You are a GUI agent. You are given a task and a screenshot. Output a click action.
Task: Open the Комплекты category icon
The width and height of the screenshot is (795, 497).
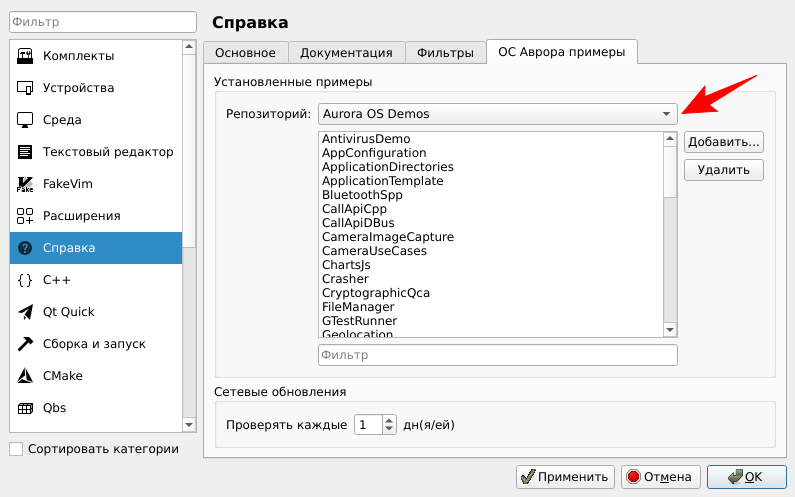tap(25, 56)
